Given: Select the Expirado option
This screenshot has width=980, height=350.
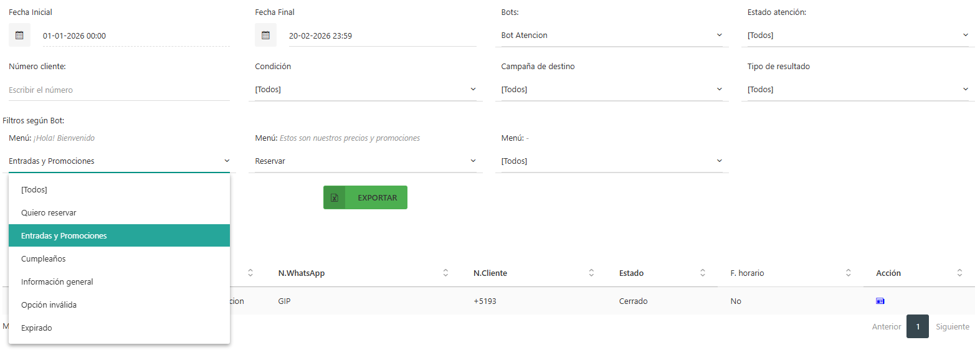Looking at the screenshot, I should (119, 328).
